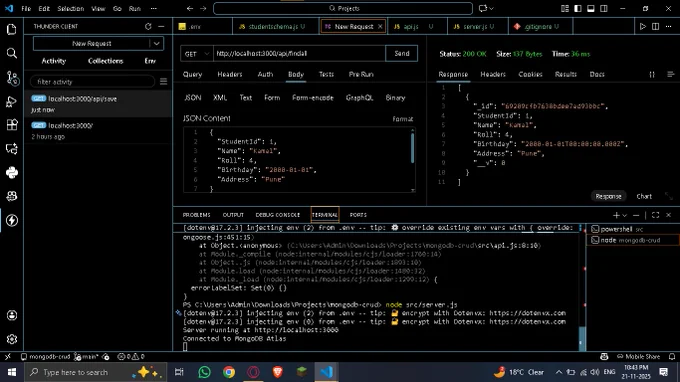The image size is (680, 382).
Task: Open the Windows Start menu
Action: click(x=12, y=372)
